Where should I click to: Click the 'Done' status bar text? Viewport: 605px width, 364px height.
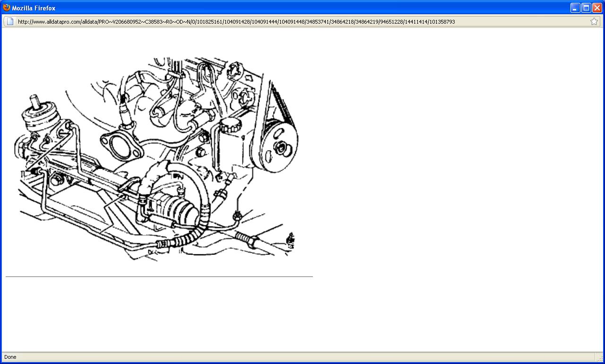[10, 357]
